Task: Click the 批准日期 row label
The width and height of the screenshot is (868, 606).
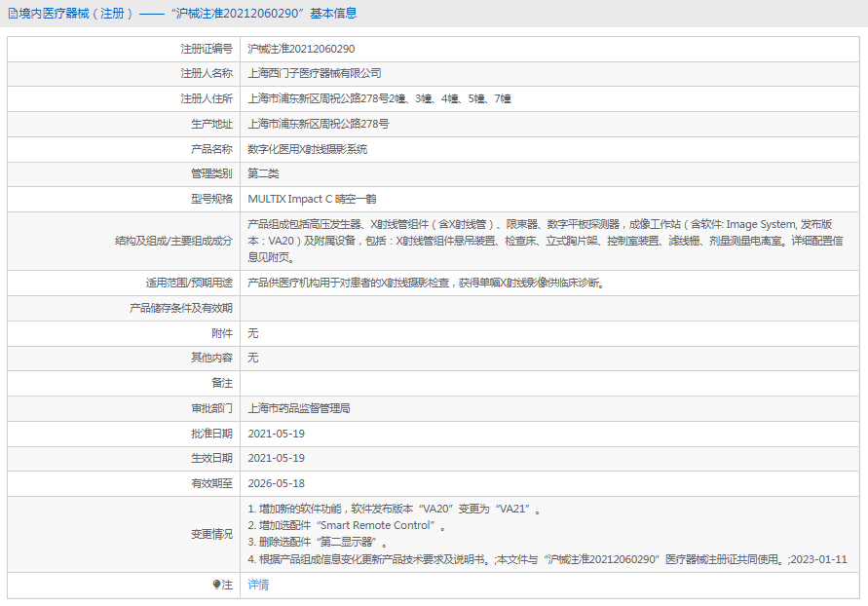Action: point(212,434)
